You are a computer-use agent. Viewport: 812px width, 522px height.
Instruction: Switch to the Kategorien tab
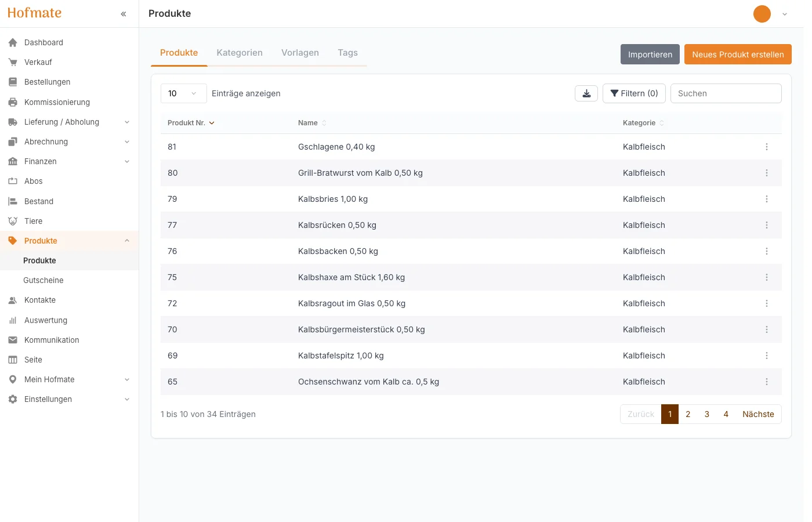(x=240, y=52)
